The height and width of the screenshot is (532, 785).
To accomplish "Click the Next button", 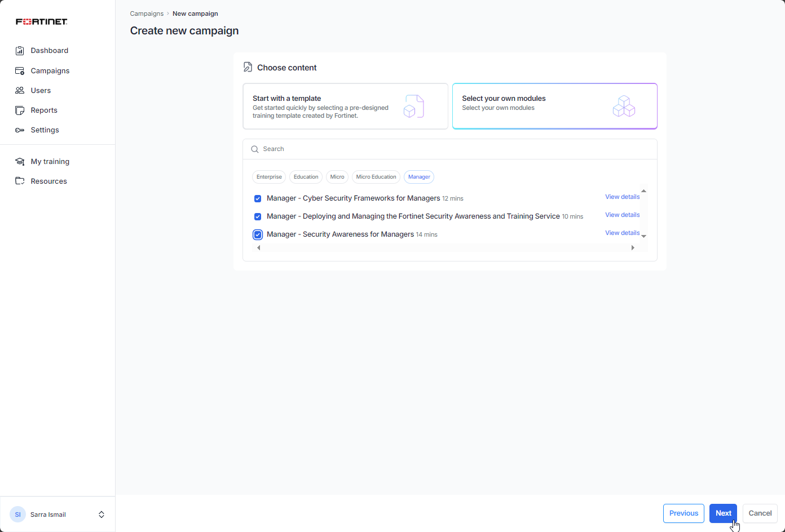I will (723, 513).
